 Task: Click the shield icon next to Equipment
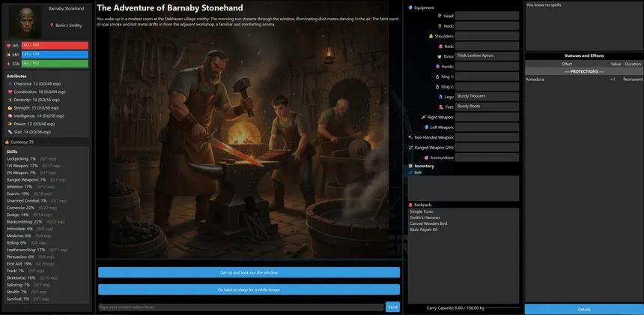pyautogui.click(x=410, y=7)
